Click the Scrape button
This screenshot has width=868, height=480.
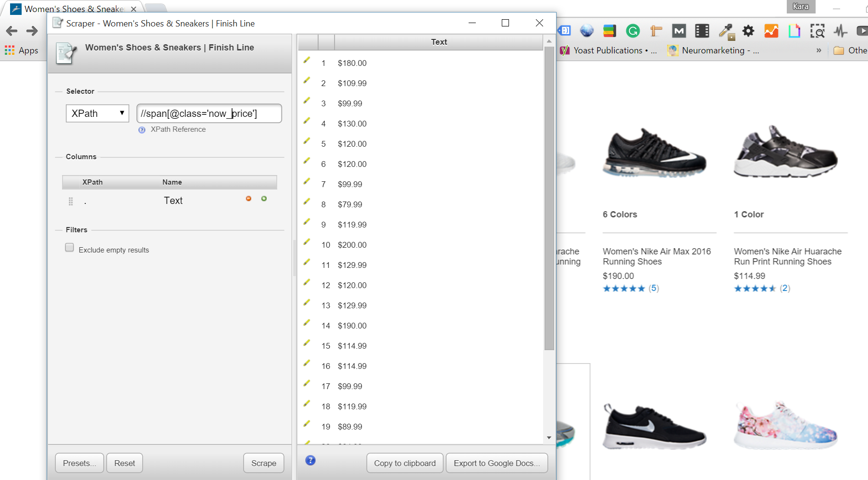[x=264, y=463]
